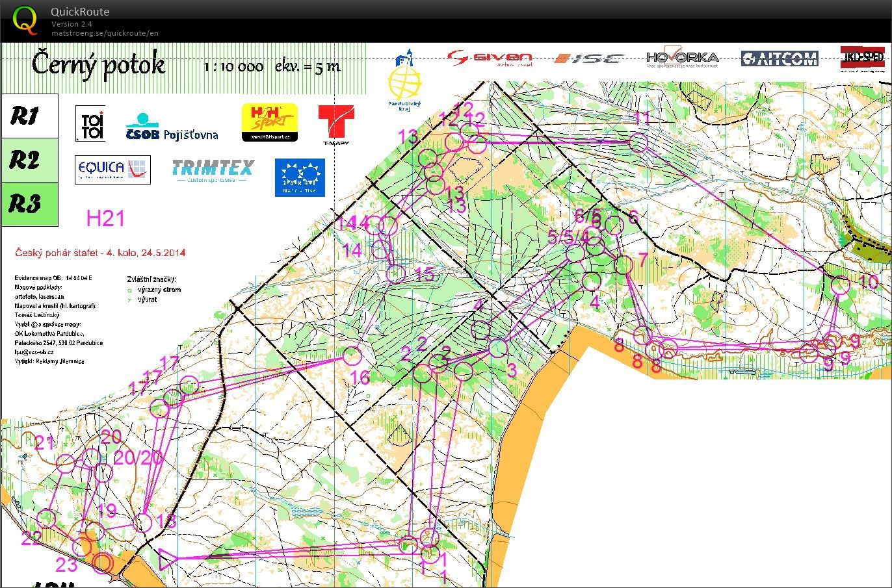Click control circle 23
892x588 pixels.
tap(81, 546)
